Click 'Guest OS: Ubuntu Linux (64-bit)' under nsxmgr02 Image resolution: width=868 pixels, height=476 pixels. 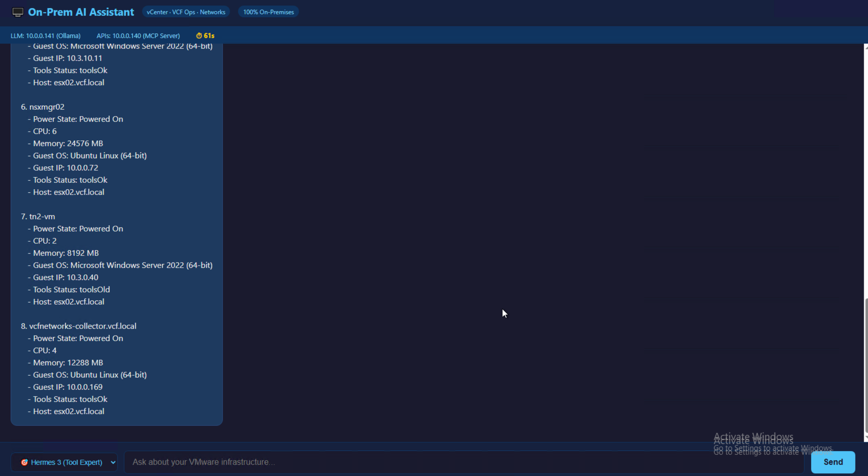point(87,155)
